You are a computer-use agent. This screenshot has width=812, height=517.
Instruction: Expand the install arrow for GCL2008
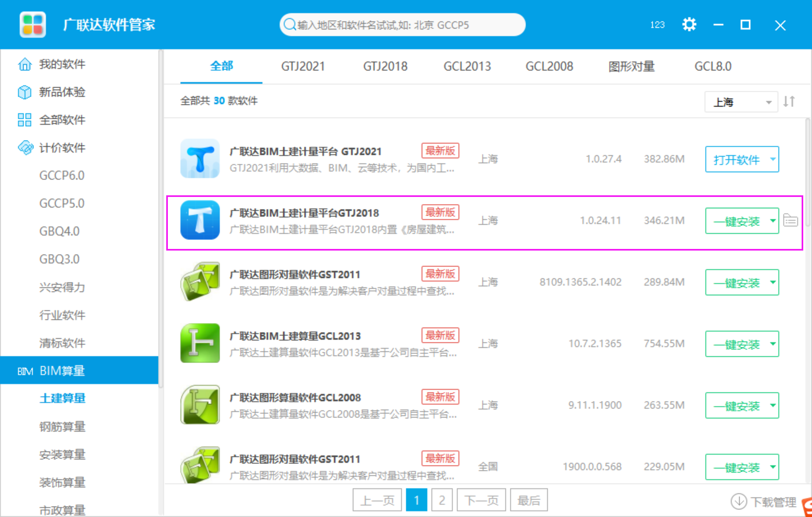[x=773, y=405]
